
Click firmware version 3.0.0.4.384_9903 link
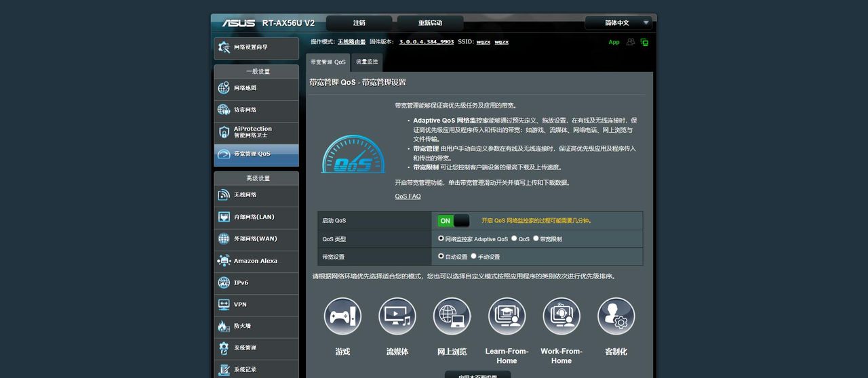tap(427, 42)
